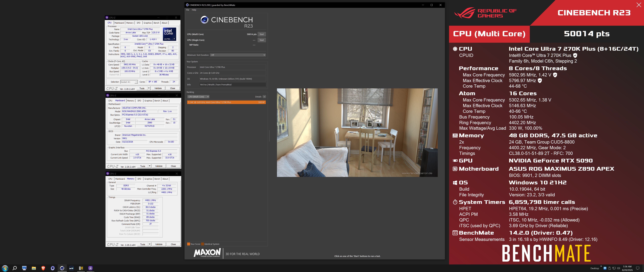The image size is (644, 272).
Task: Open Tools dropdown arrow in CPU-Z processor window
Action: 149,88
